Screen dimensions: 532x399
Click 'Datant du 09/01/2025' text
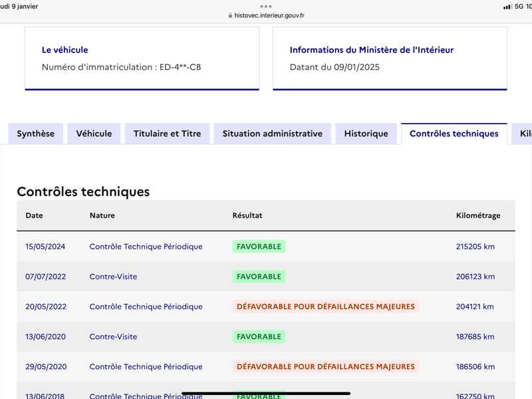(334, 67)
